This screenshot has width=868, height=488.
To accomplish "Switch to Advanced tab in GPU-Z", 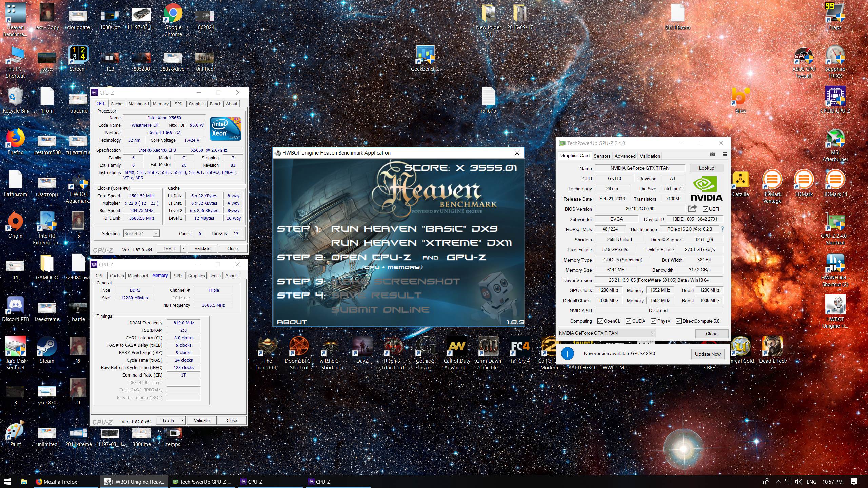I will (625, 156).
